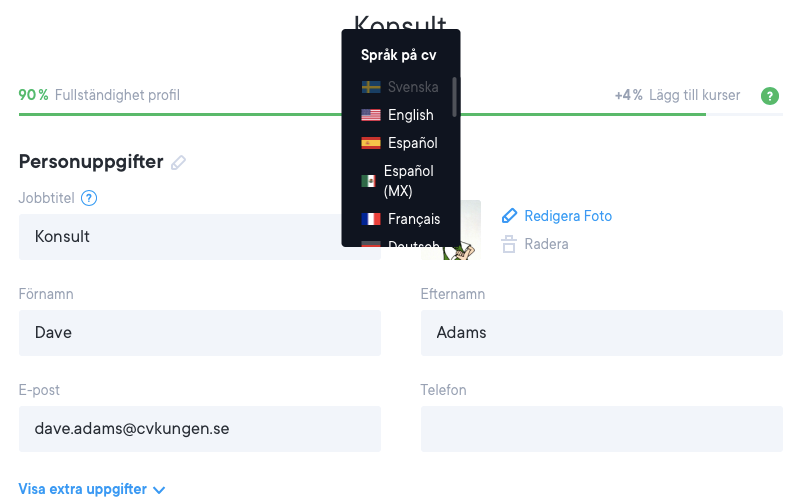Click the chevron next to Visa extra uppgifter

point(158,490)
